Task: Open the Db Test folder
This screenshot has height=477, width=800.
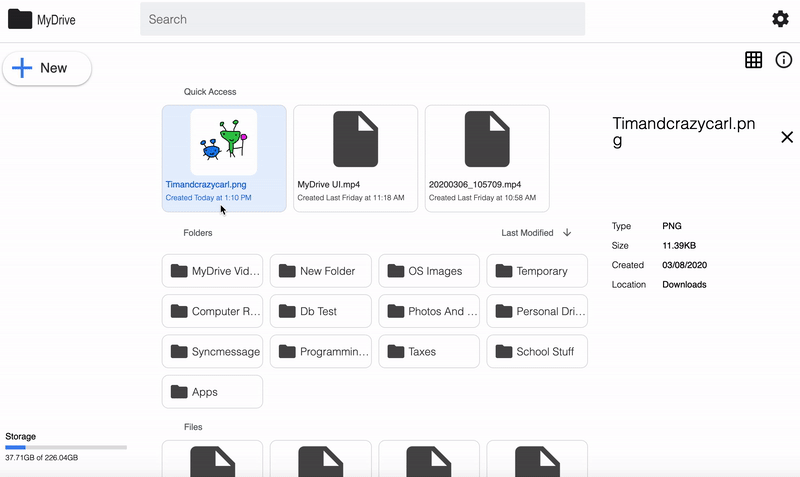Action: point(320,311)
